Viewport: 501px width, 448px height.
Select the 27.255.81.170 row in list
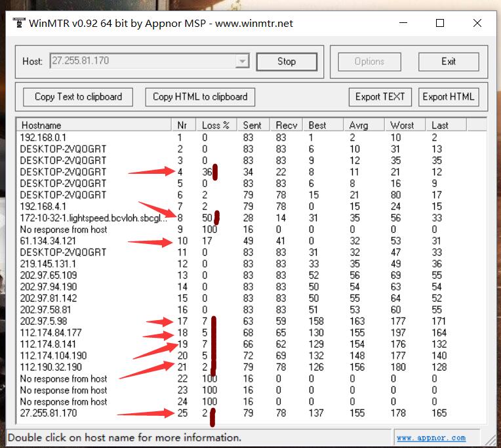click(x=251, y=413)
